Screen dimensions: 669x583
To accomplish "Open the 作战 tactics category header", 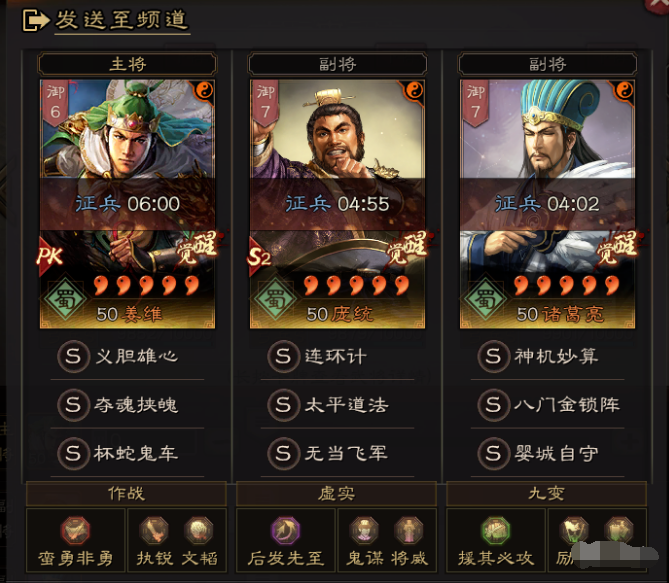I will 126,494.
